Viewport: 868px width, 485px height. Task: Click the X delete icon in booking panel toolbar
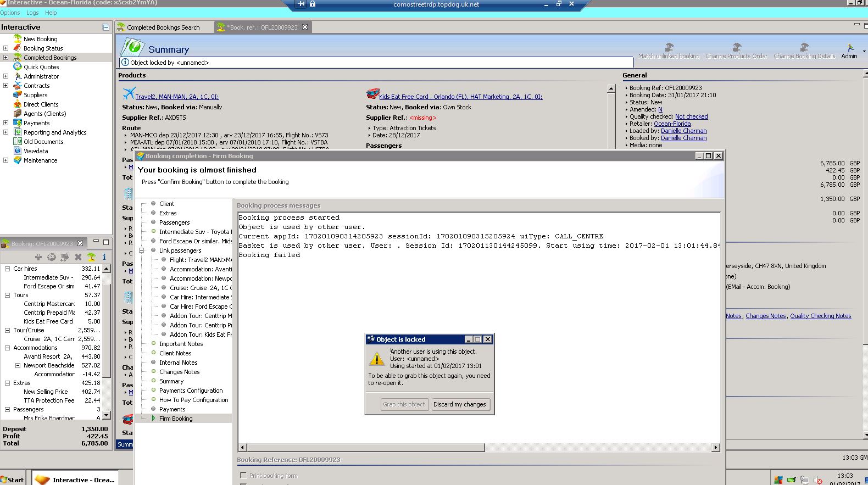(x=78, y=257)
